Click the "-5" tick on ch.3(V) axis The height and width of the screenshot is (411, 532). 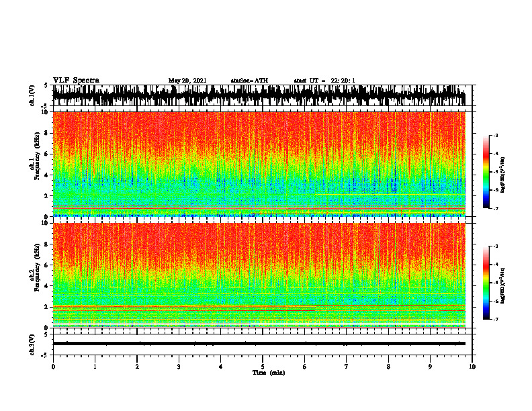(x=45, y=355)
